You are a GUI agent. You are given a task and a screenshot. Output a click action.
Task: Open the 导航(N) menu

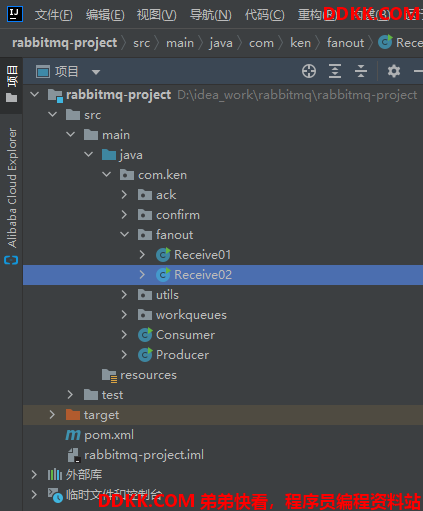pos(210,15)
